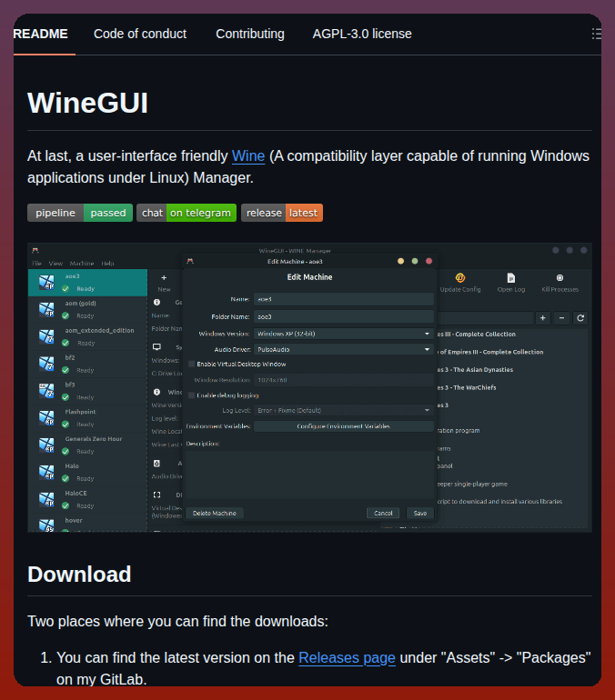This screenshot has height=700, width=615.
Task: Open the Contributing tab
Action: [x=250, y=34]
